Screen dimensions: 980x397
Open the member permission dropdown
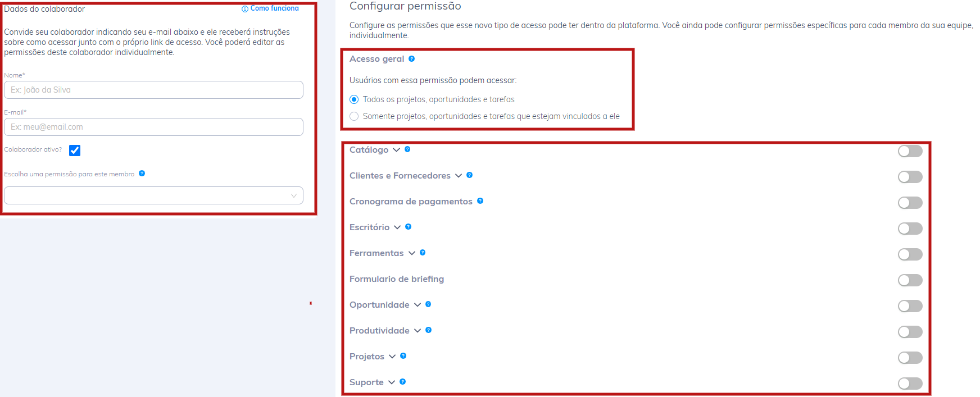point(153,195)
